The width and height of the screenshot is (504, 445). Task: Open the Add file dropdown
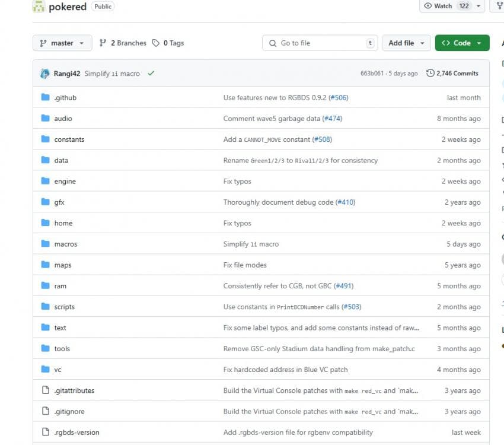coord(406,43)
